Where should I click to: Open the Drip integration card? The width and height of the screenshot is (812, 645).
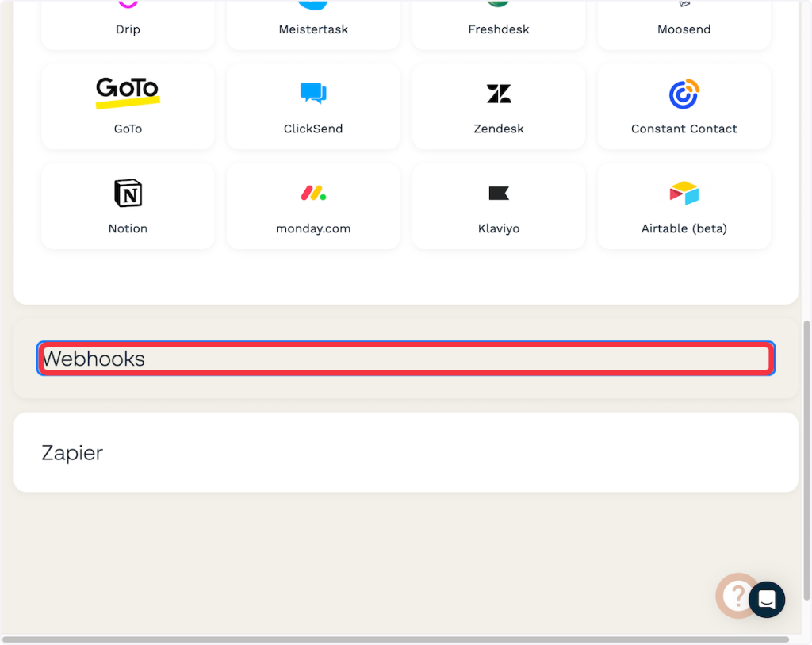[128, 24]
